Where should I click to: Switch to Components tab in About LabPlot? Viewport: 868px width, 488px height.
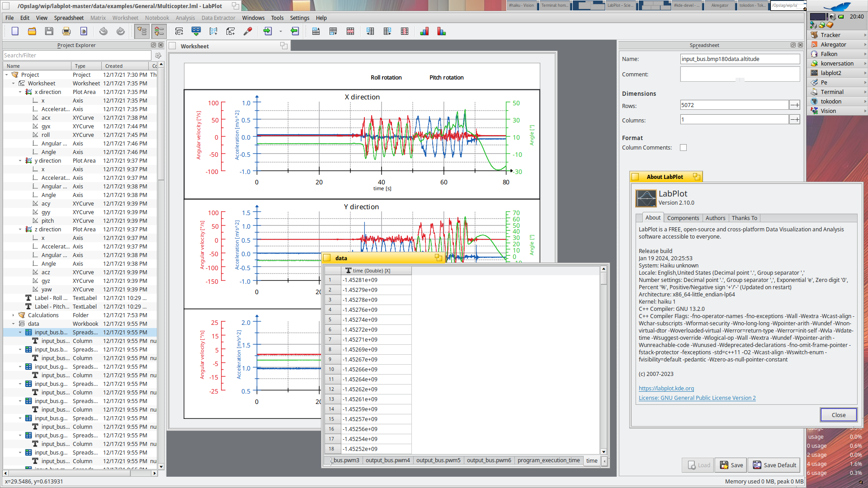tap(683, 218)
